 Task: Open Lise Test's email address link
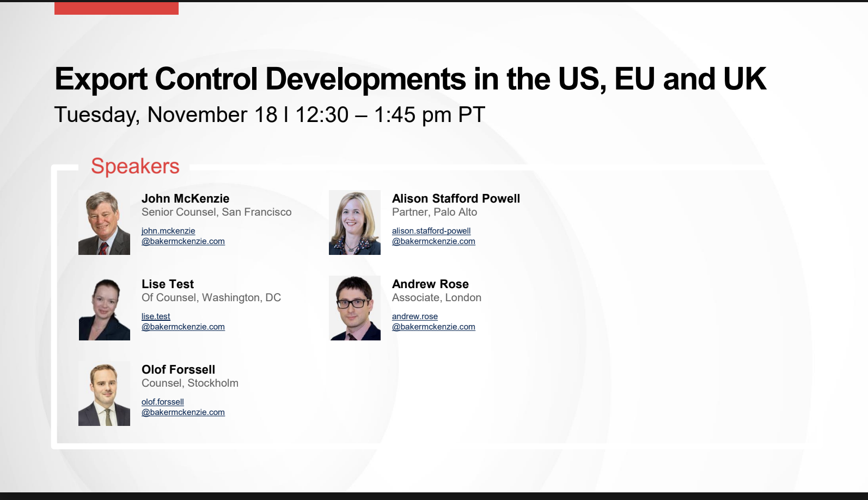(x=183, y=321)
